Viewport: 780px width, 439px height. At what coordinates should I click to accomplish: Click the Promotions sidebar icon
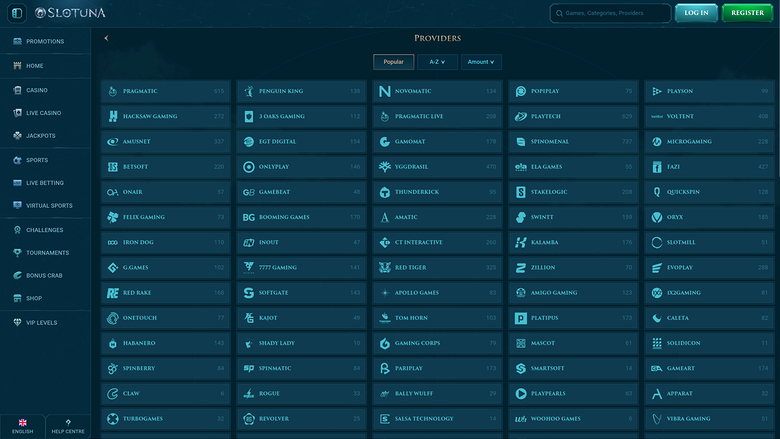tap(17, 41)
